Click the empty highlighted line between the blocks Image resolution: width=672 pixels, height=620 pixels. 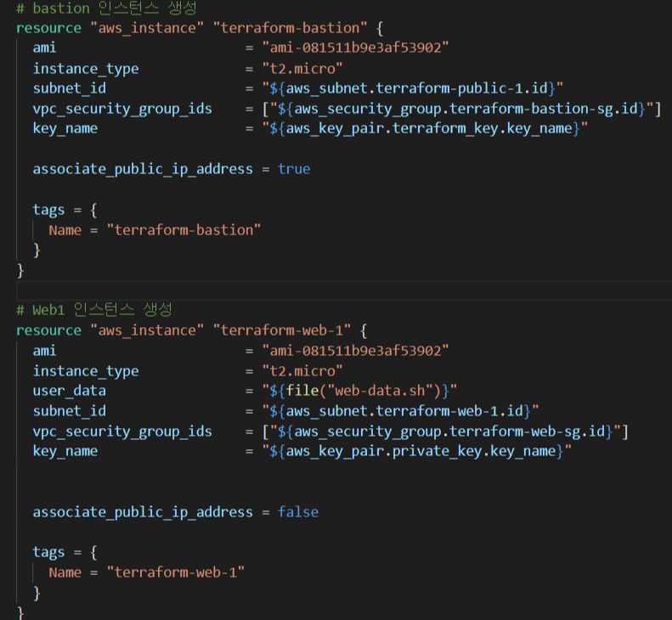(x=344, y=291)
